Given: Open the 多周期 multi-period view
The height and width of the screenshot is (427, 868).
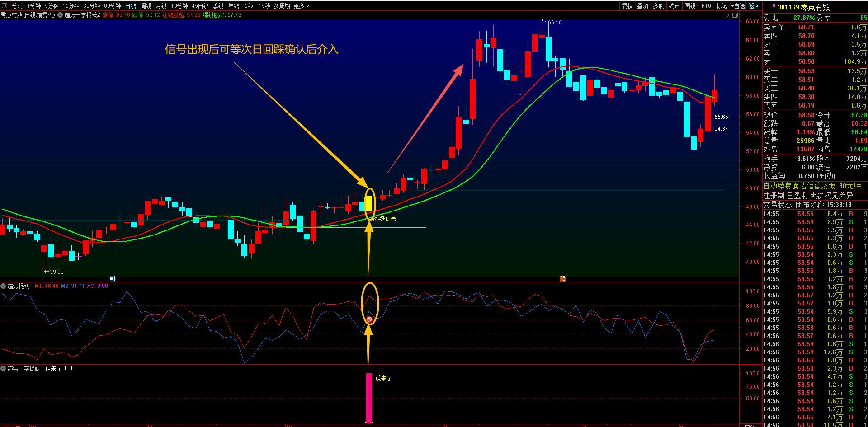Looking at the screenshot, I should (282, 6).
